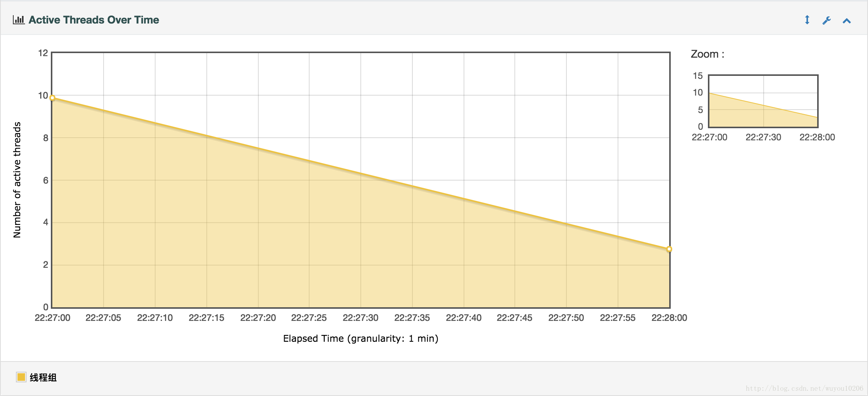Click the 22:27:40 x-axis label
Viewport: 868px width, 396px height.
[464, 318]
